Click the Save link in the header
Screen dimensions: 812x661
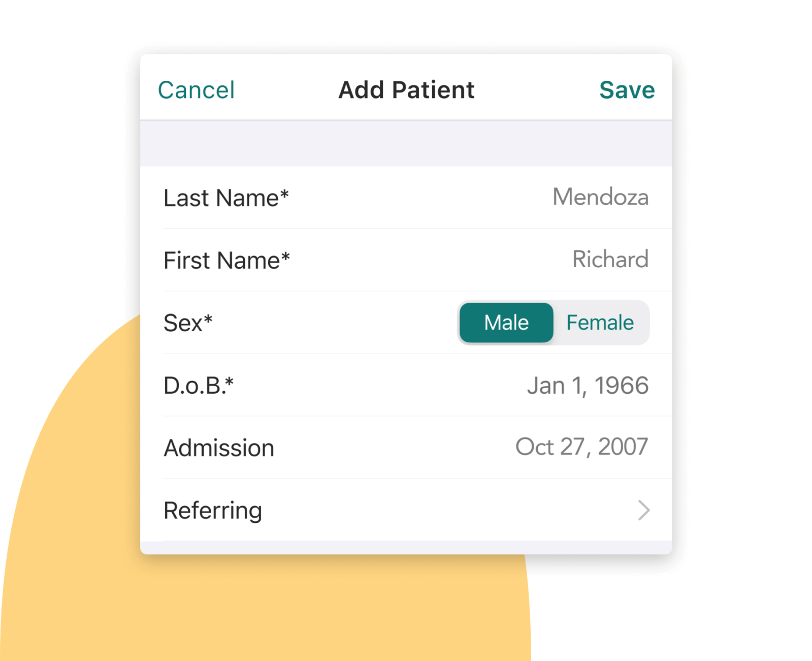tap(628, 90)
